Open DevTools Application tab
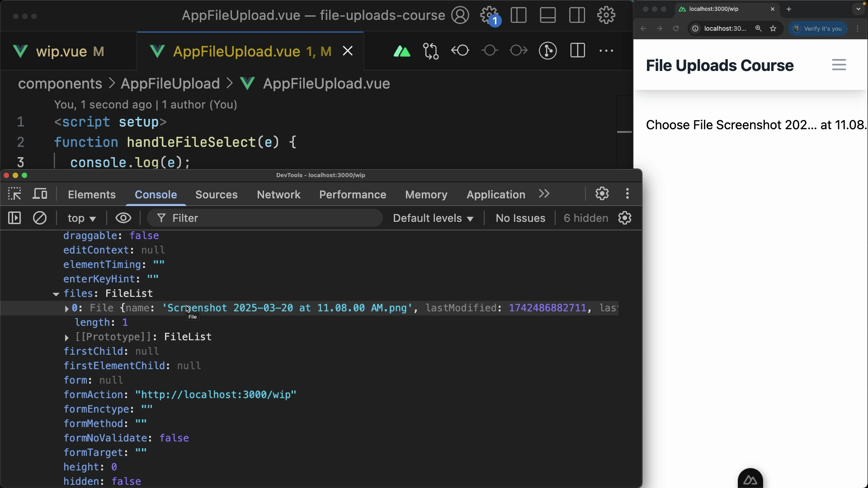The image size is (868, 488). coord(495,195)
